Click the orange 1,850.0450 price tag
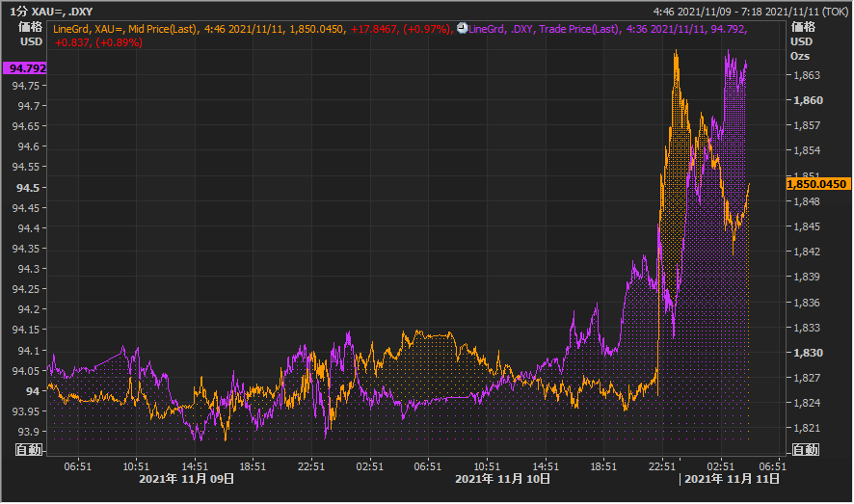The width and height of the screenshot is (854, 504). pos(817,184)
